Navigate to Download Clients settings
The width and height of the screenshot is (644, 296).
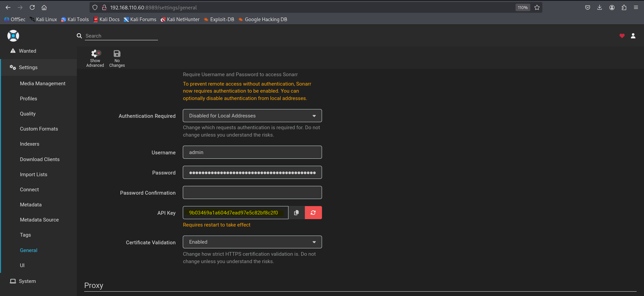tap(40, 159)
